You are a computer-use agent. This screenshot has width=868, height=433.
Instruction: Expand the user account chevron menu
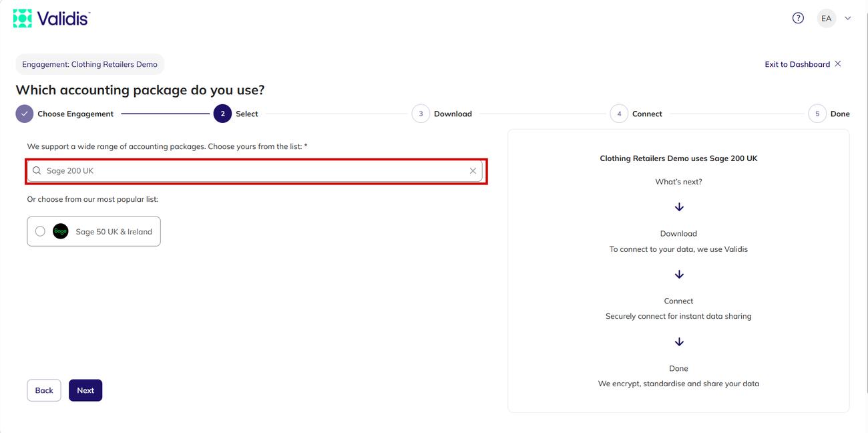pyautogui.click(x=848, y=18)
